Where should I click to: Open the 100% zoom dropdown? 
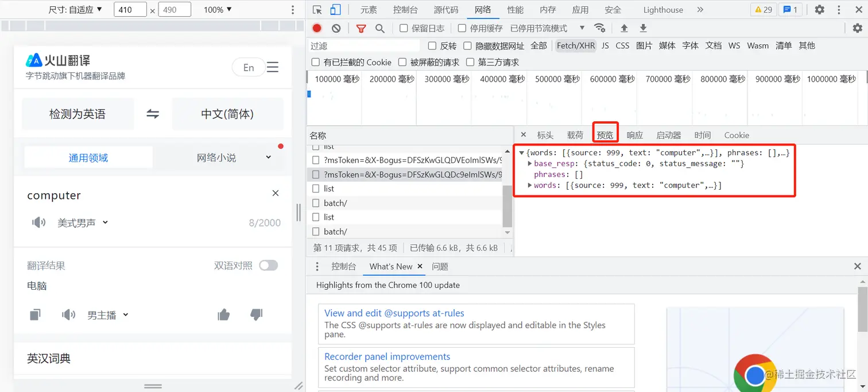[218, 10]
